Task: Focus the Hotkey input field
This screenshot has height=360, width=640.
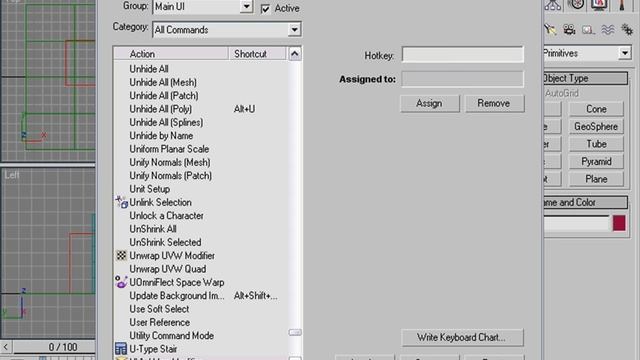Action: [462, 55]
